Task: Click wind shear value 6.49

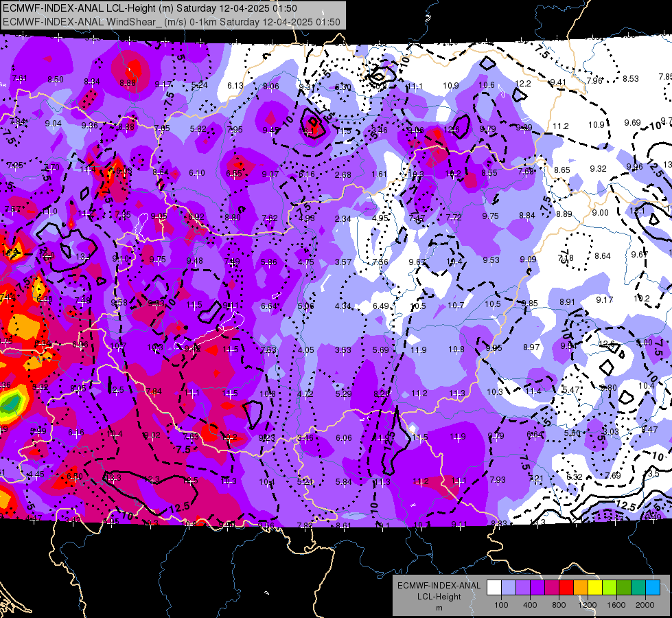Action: (380, 306)
